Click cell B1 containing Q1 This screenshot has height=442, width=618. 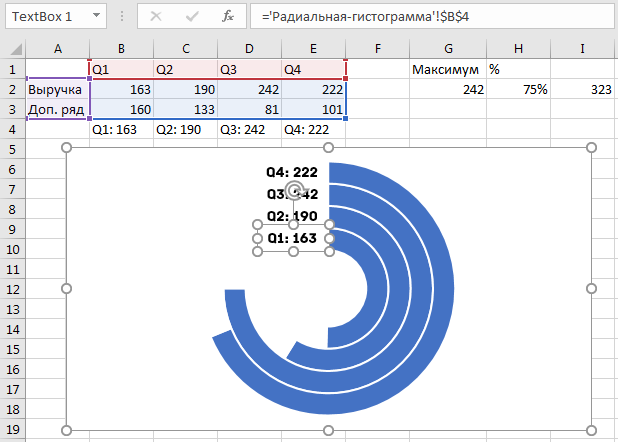pos(121,69)
